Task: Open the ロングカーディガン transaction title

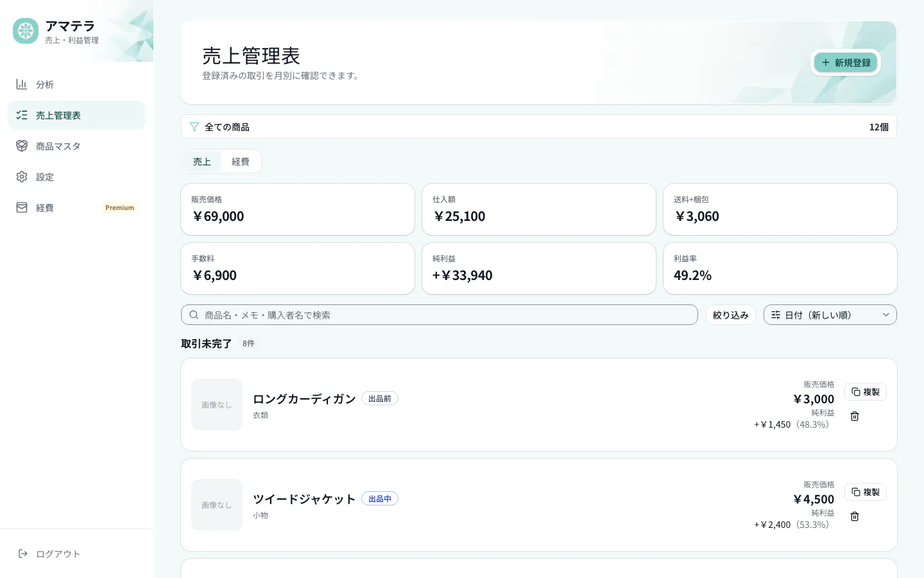Action: [304, 399]
